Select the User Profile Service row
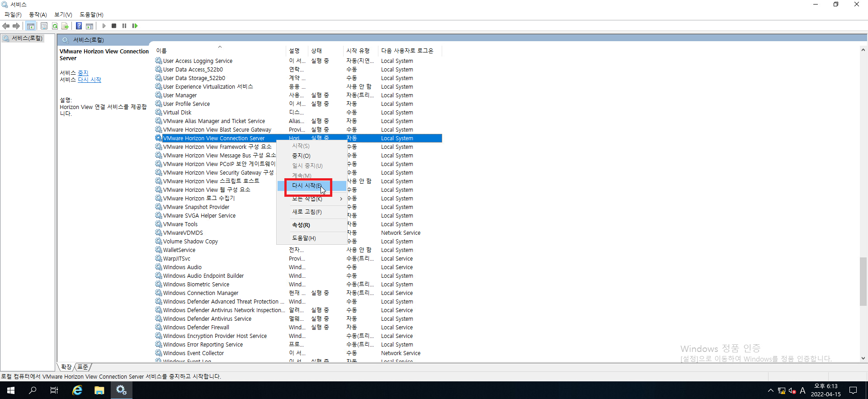This screenshot has height=399, width=868. (x=298, y=104)
